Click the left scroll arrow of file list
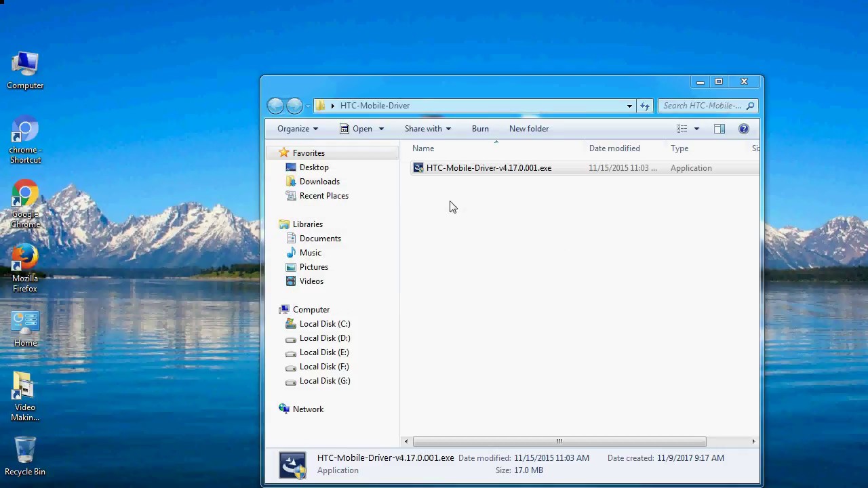This screenshot has height=488, width=868. 406,441
